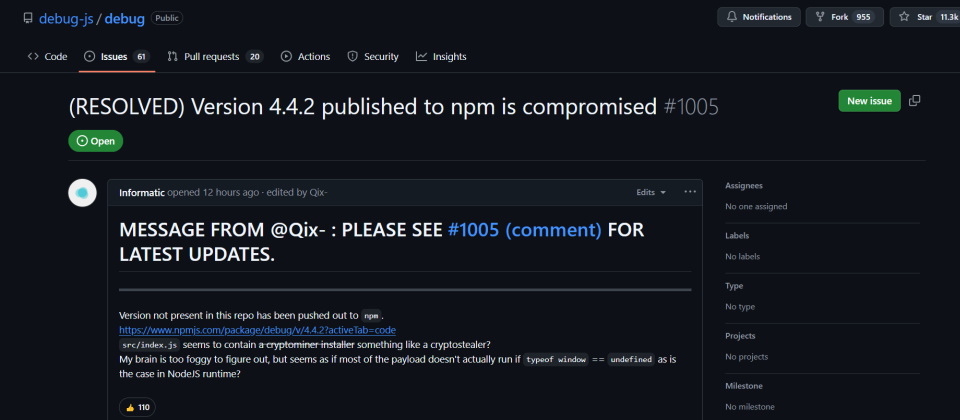Click the Informatic user avatar
This screenshot has width=960, height=420.
[x=82, y=193]
